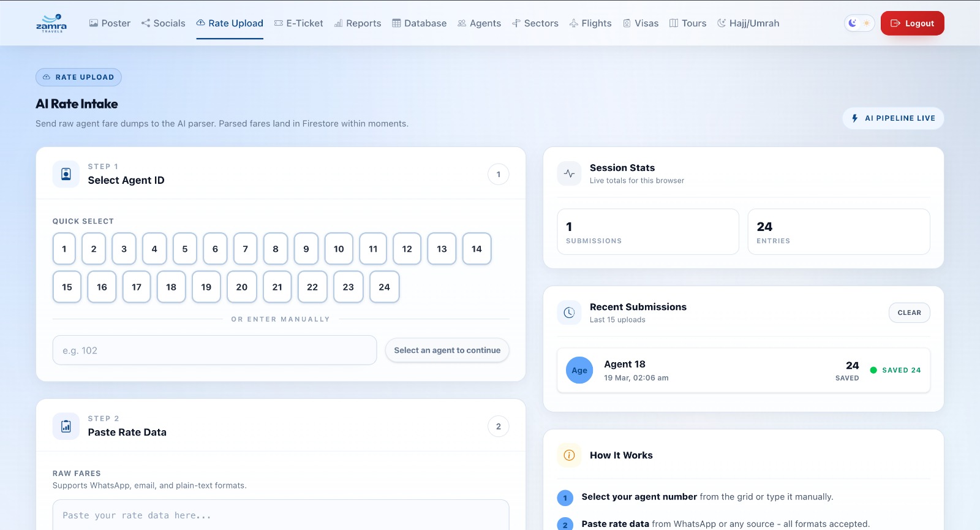The image size is (980, 530).
Task: Focus the manual agent ID input field
Action: pyautogui.click(x=214, y=350)
